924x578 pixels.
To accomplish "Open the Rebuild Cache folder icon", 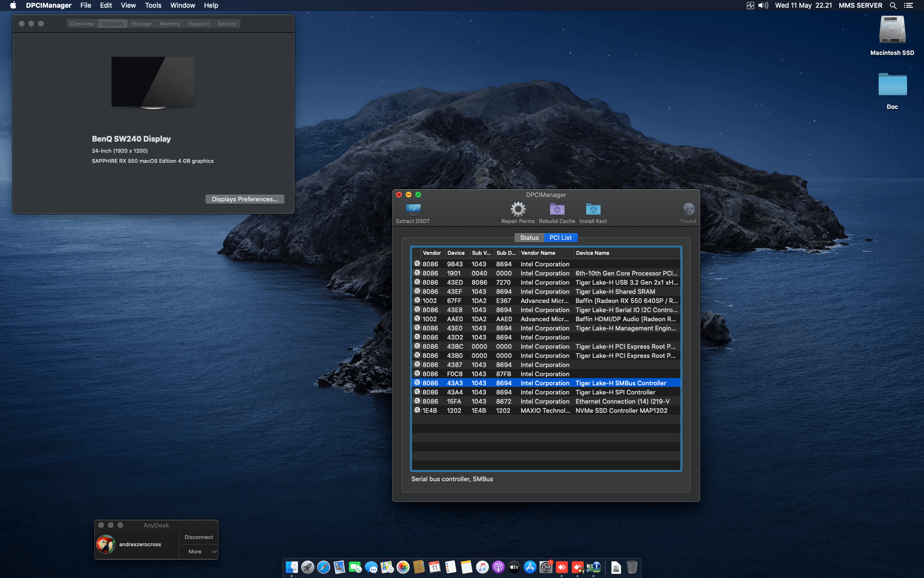I will coord(557,209).
